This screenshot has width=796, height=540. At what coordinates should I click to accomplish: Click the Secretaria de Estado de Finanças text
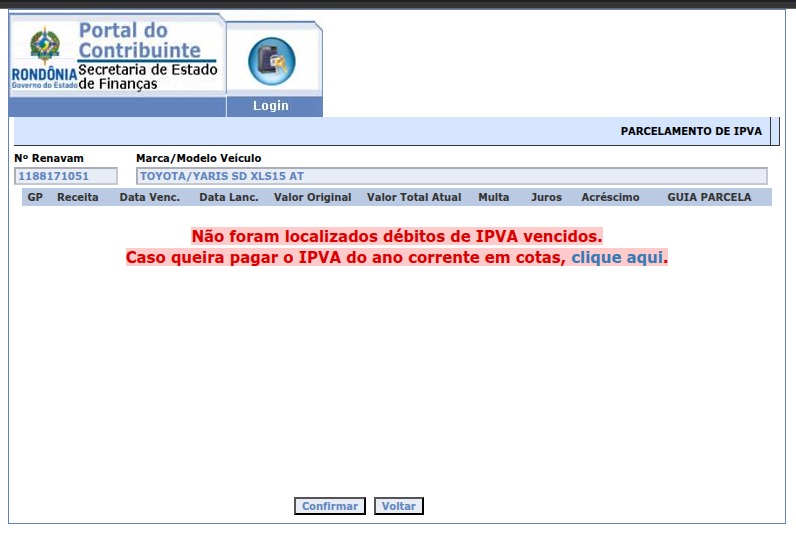[x=146, y=77]
